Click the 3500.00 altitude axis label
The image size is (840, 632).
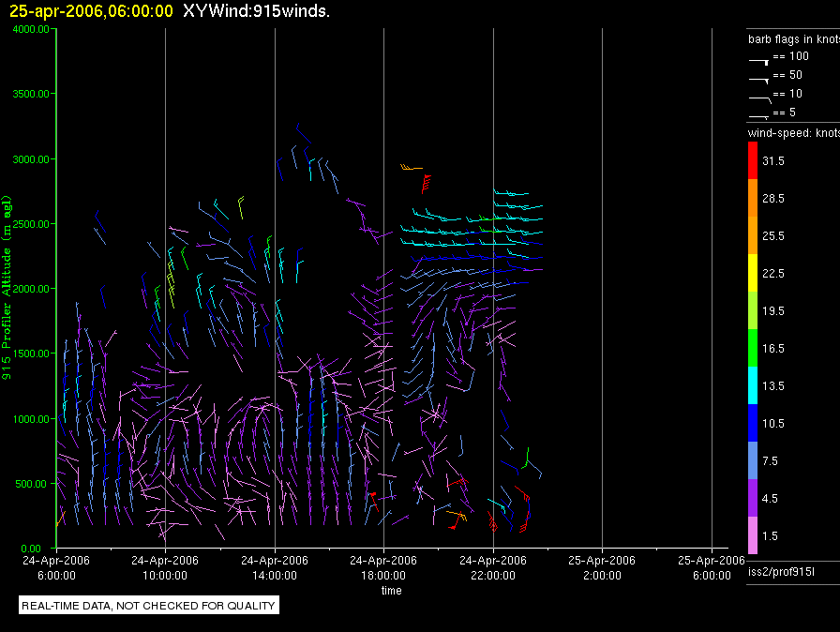[31, 94]
